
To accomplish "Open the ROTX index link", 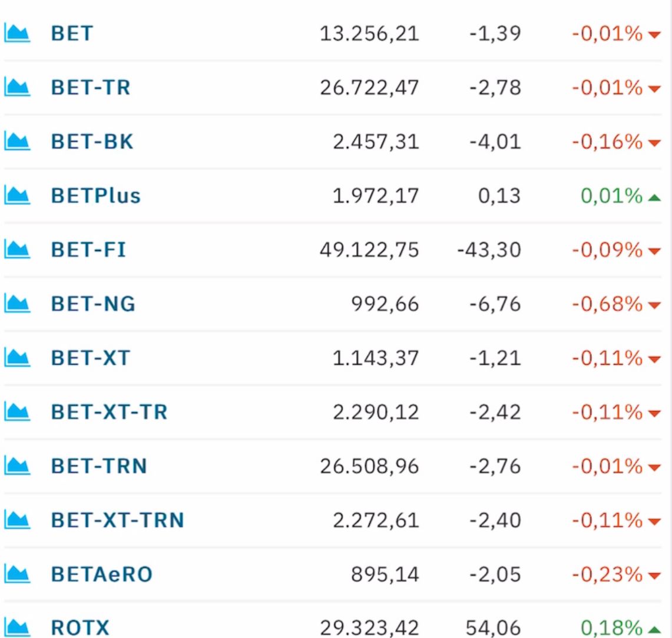I will pyautogui.click(x=80, y=628).
